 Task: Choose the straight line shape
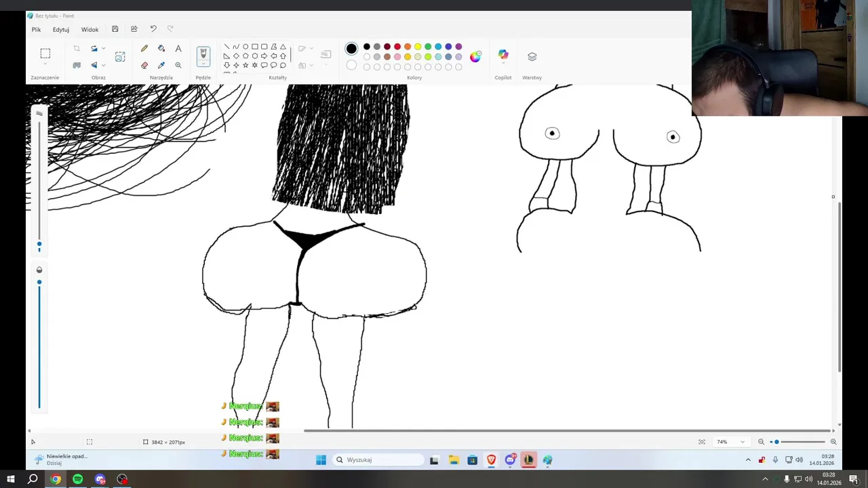pyautogui.click(x=226, y=47)
